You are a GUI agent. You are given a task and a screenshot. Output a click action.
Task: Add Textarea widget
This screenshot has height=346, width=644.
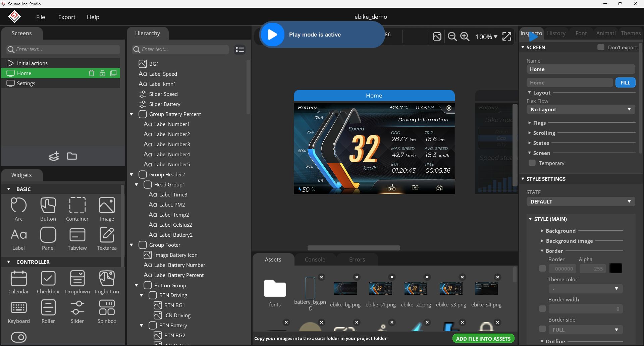tap(107, 239)
